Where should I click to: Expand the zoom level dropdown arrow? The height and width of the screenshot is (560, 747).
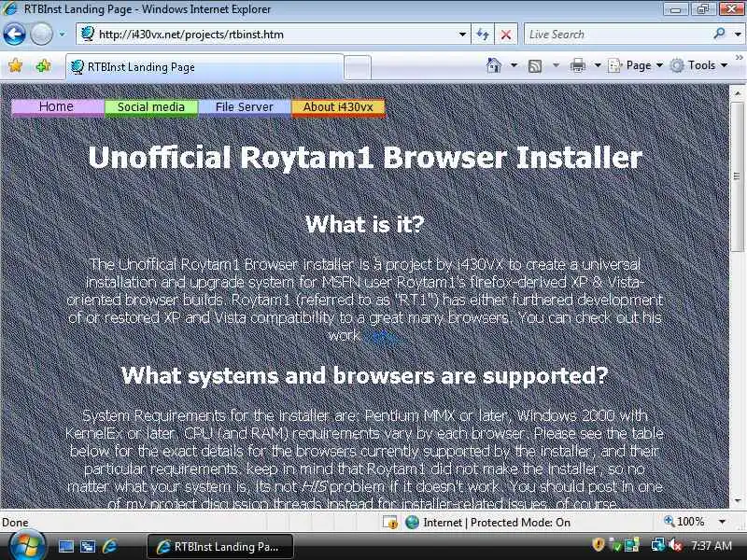pos(722,522)
